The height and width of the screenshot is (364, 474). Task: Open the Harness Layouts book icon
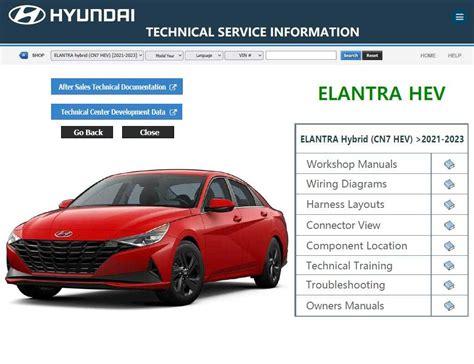(x=449, y=204)
